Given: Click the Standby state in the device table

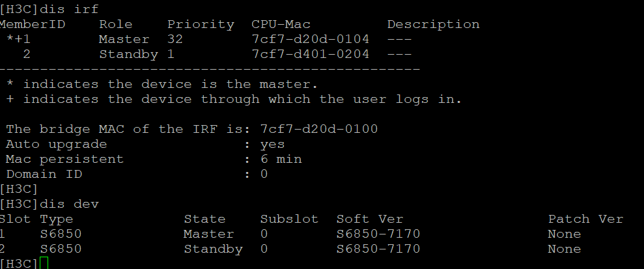Looking at the screenshot, I should (213, 249).
